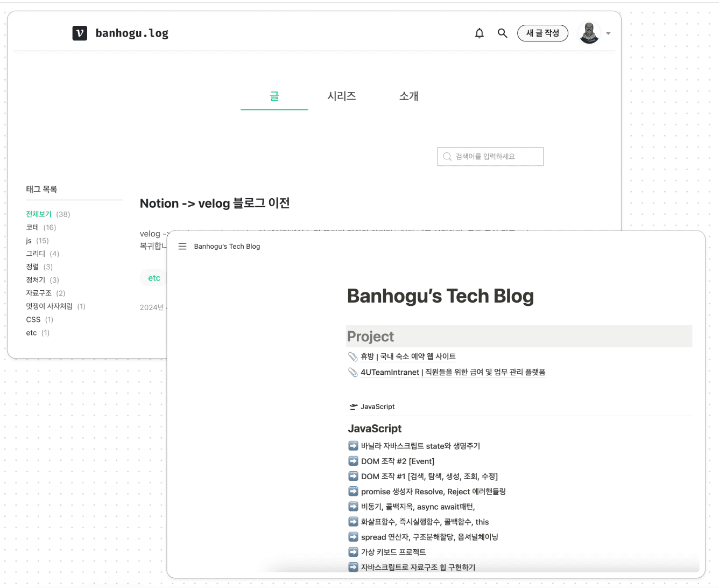This screenshot has height=588, width=719.
Task: Switch to the 소개 tab
Action: pyautogui.click(x=408, y=96)
